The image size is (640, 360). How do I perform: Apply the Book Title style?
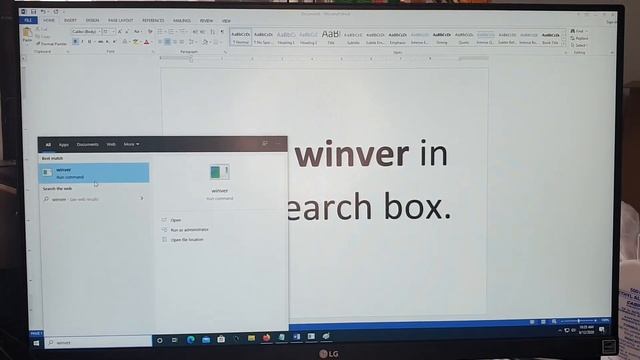[x=550, y=37]
